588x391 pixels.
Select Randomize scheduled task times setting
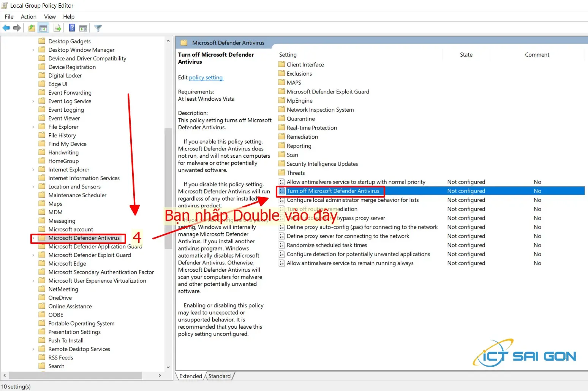click(327, 245)
